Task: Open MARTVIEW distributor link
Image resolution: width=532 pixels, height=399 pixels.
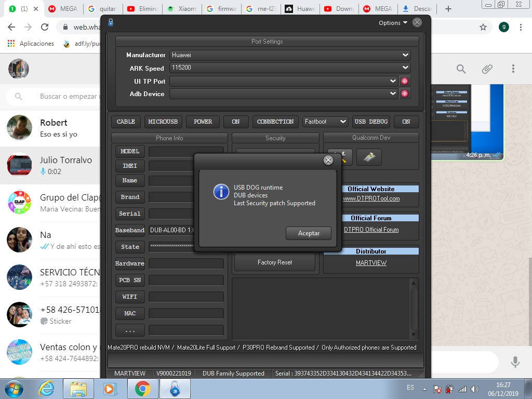Action: (x=371, y=263)
